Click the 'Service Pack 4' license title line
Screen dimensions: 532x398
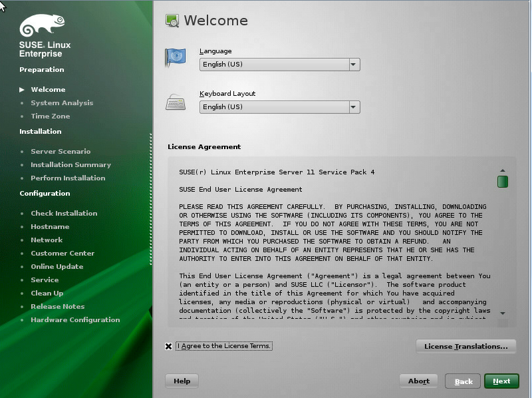click(277, 172)
